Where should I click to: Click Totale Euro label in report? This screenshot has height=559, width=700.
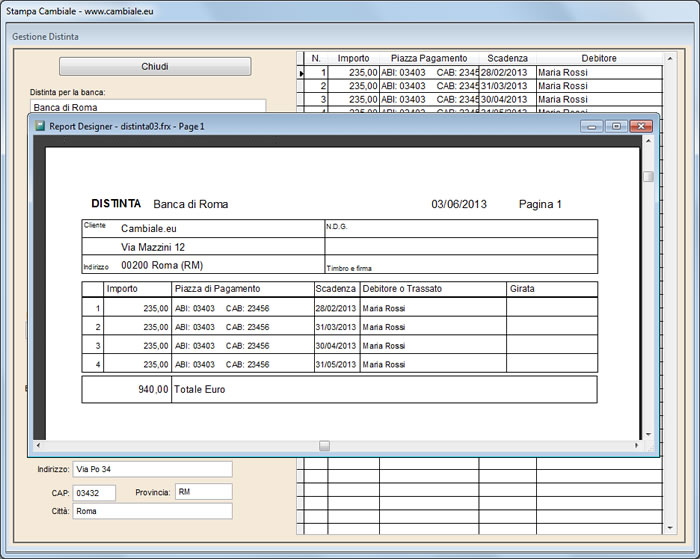click(200, 389)
